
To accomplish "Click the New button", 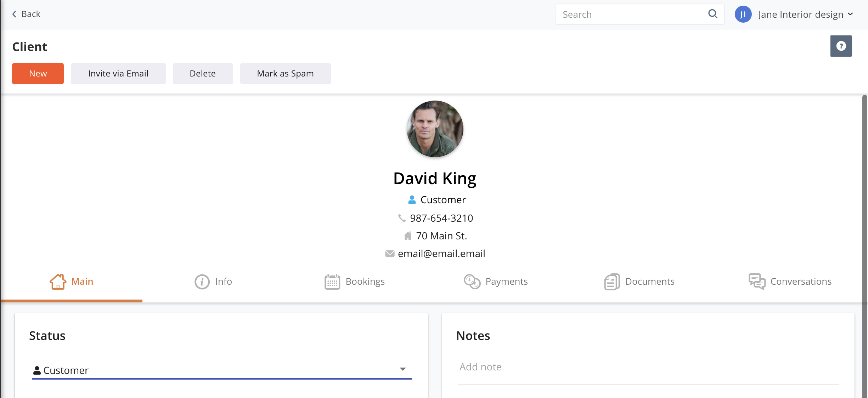I will point(38,73).
